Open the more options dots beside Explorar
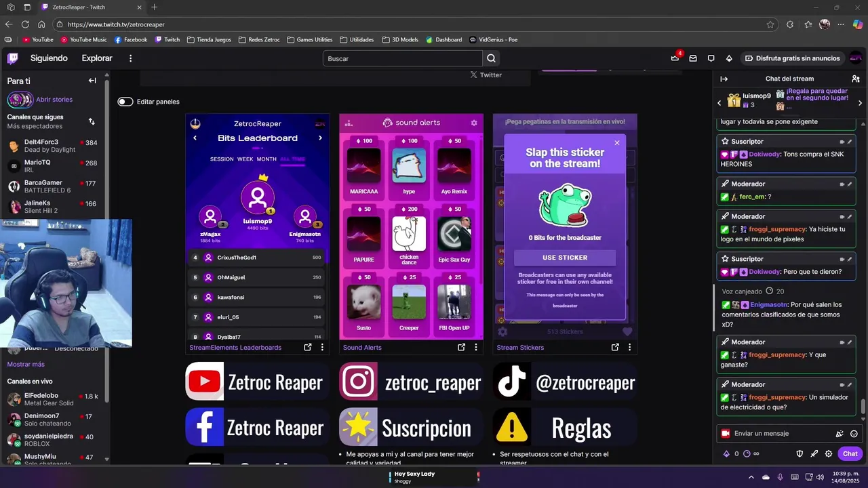 [130, 58]
